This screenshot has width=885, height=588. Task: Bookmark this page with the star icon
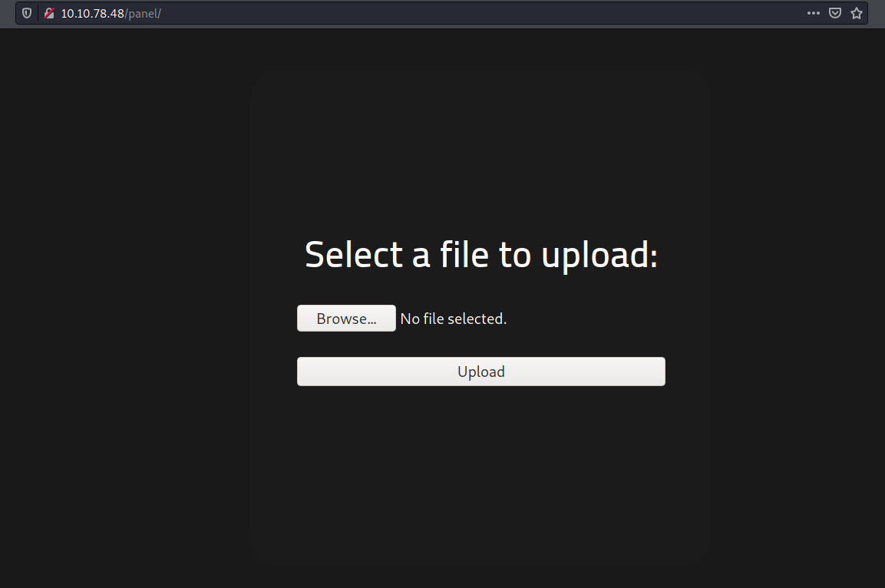pos(857,14)
